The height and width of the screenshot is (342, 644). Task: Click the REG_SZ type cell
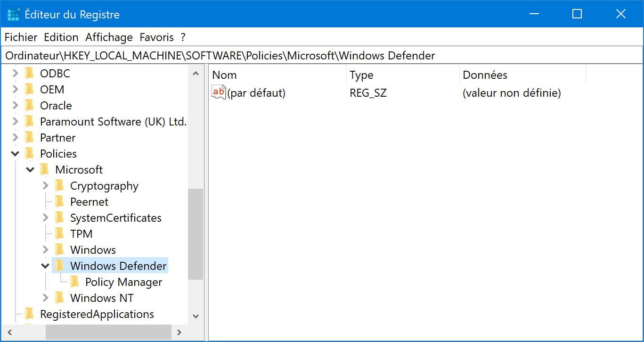click(x=368, y=93)
